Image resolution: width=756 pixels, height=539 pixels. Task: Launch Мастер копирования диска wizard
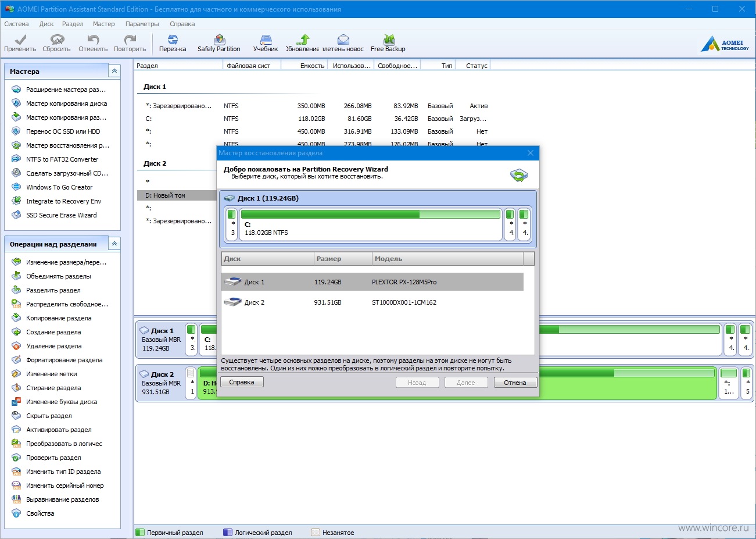pyautogui.click(x=59, y=103)
